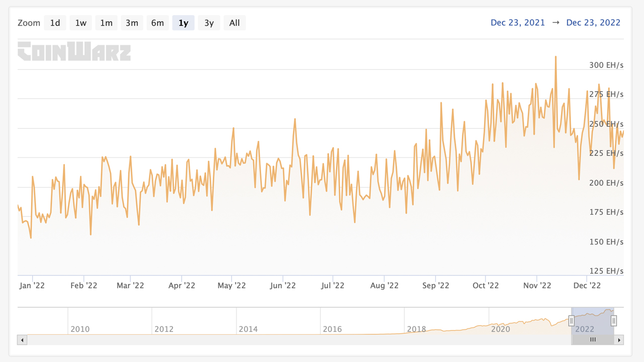Click navigator timeline near 2018 label
The image size is (644, 362).
[x=416, y=322]
